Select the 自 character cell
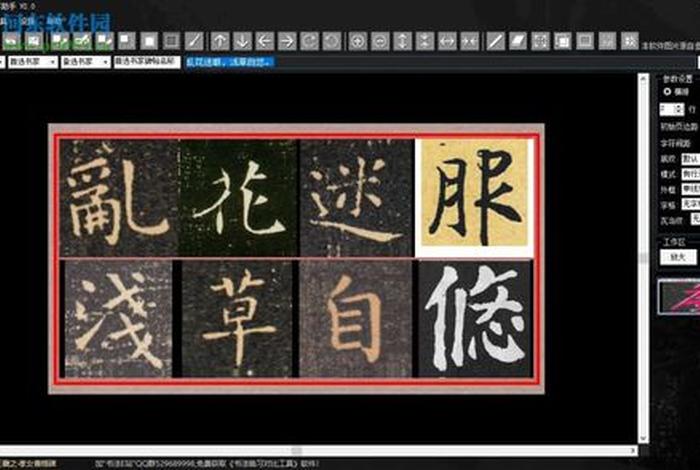This screenshot has width=700, height=470. [x=356, y=319]
